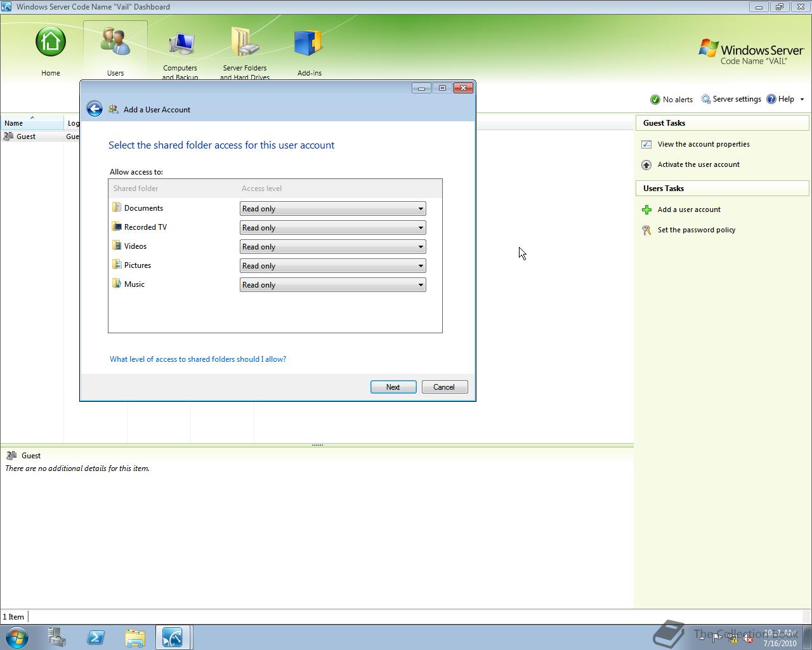Open Server Manager from taskbar
Viewport: 812px width, 650px height.
pos(57,637)
